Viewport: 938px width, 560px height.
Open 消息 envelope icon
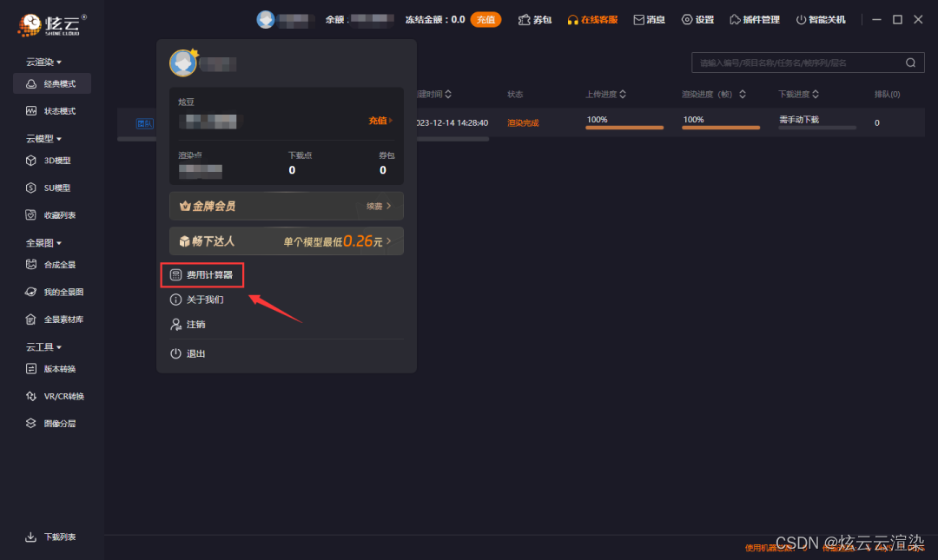click(x=639, y=20)
